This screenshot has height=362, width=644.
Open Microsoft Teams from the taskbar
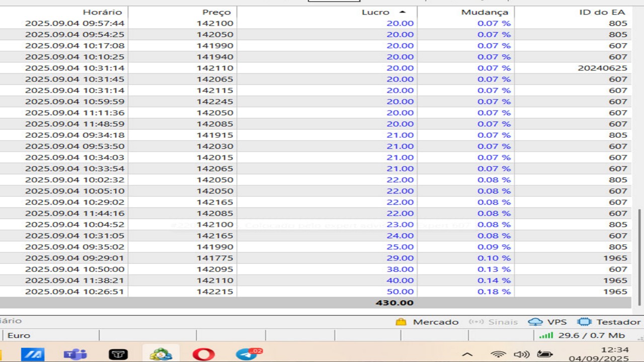pos(75,354)
